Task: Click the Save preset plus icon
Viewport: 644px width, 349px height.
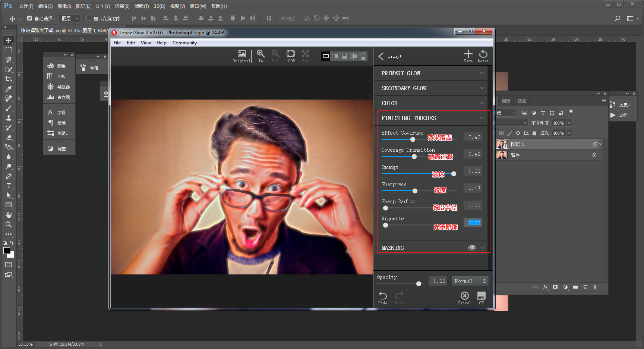Action: click(x=468, y=56)
